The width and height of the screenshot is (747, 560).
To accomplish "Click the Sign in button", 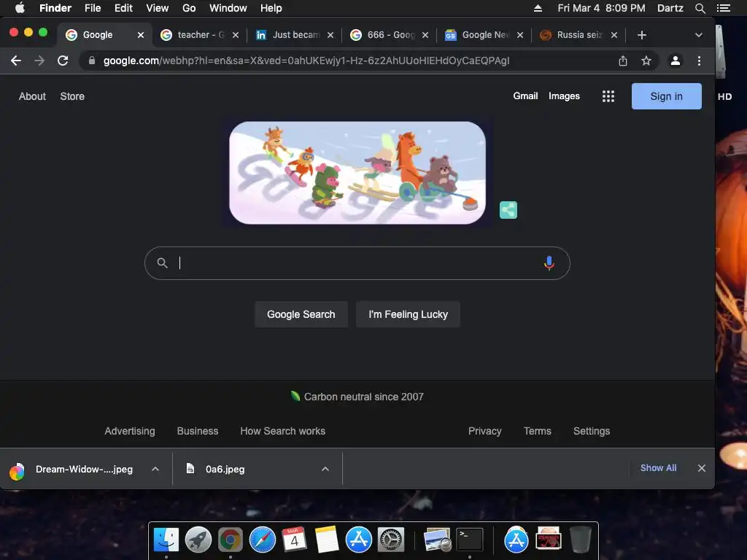I will coord(667,96).
